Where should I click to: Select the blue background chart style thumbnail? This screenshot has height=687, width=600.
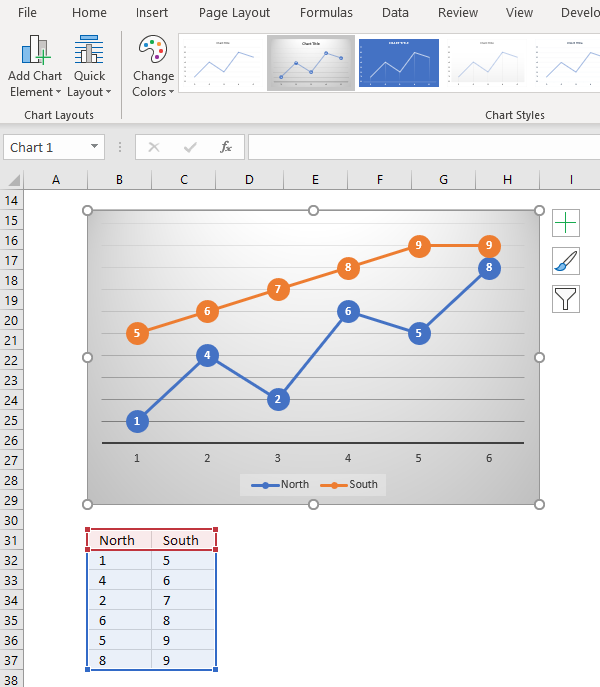tap(398, 63)
